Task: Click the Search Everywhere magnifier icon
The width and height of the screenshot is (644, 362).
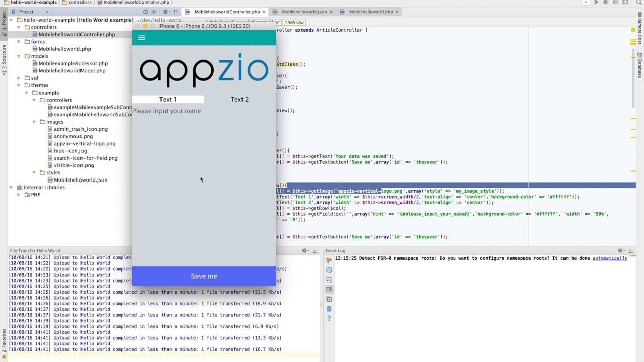Action: [x=638, y=3]
